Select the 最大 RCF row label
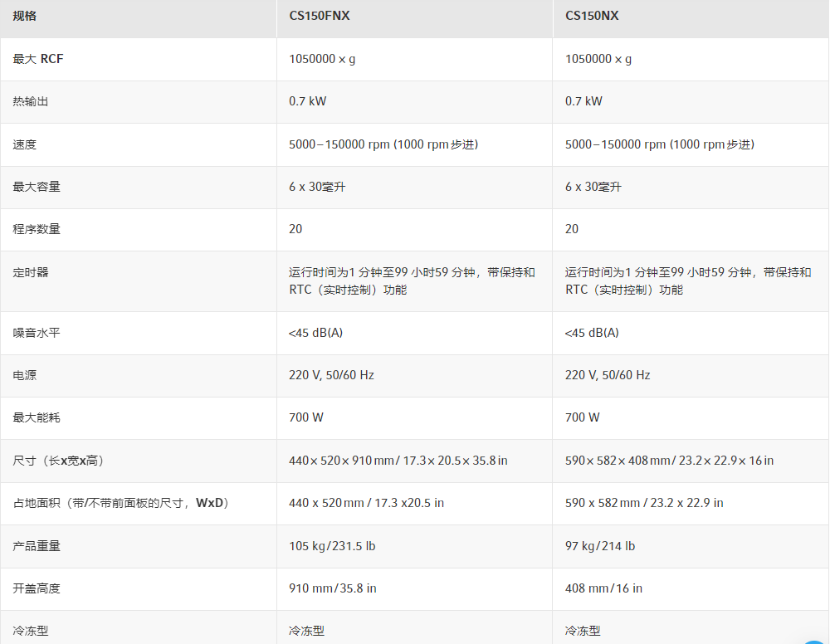Screen dimensions: 830x644 38,59
